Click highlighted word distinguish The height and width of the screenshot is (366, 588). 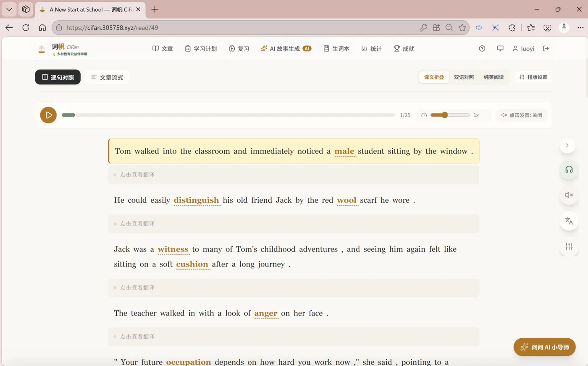(x=196, y=200)
